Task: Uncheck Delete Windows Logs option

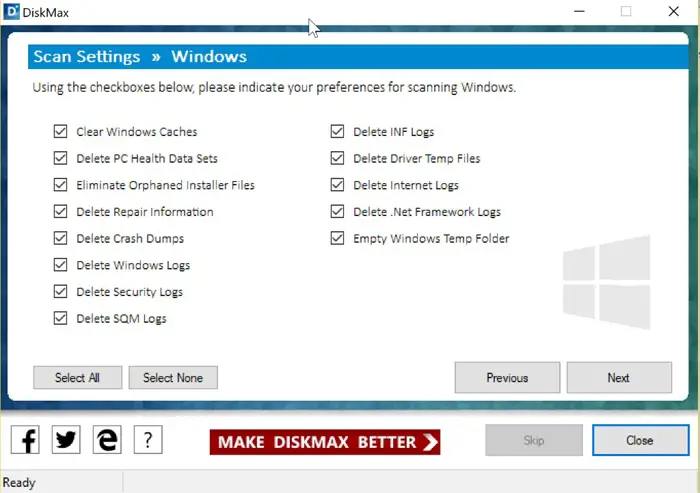Action: coord(60,265)
